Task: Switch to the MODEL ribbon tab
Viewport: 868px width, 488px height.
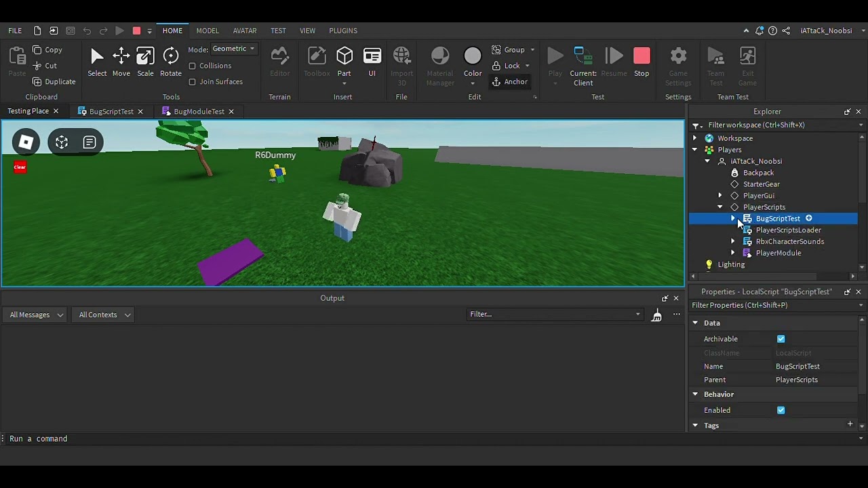Action: point(208,30)
